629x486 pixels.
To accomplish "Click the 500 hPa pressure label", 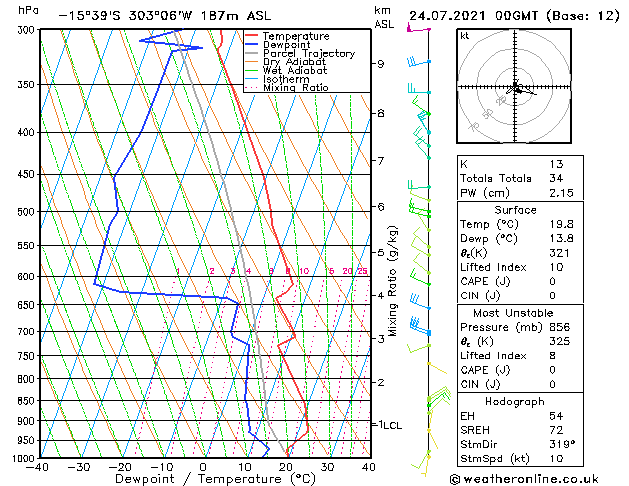I will pyautogui.click(x=26, y=212).
